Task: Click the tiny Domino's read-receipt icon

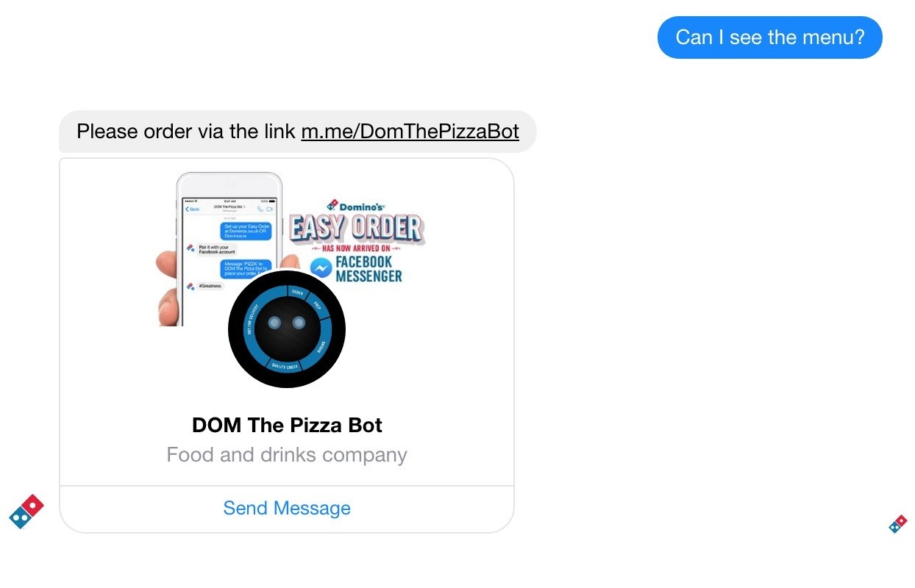Action: [x=898, y=524]
